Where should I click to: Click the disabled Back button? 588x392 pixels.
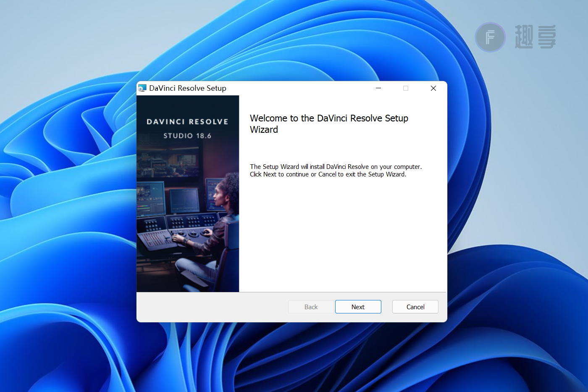[311, 307]
